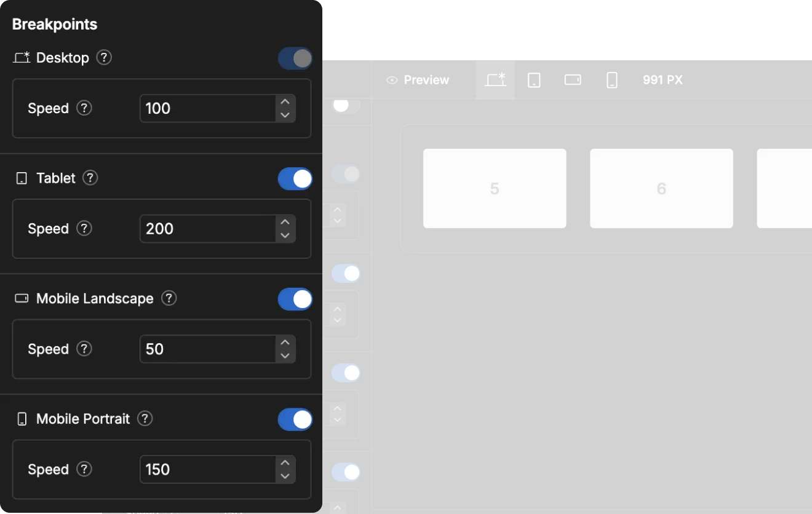Viewport: 812px width, 514px height.
Task: Click the Desktop breakpoint label
Action: pos(63,58)
